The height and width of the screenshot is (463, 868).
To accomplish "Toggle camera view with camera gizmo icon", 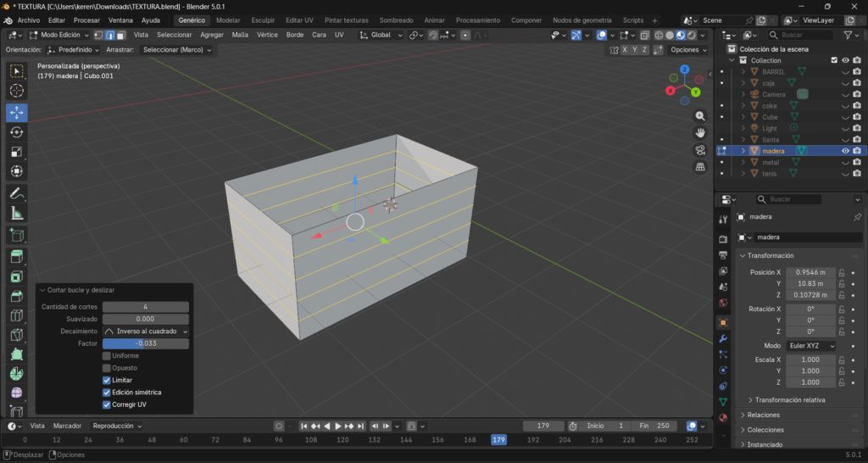I will pos(700,150).
